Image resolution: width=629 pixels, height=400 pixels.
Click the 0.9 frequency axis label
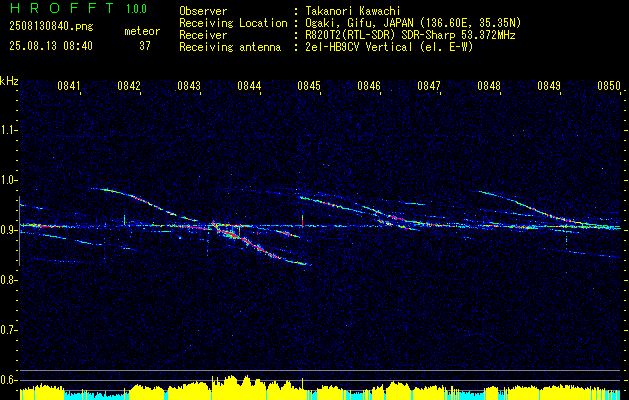(x=8, y=230)
